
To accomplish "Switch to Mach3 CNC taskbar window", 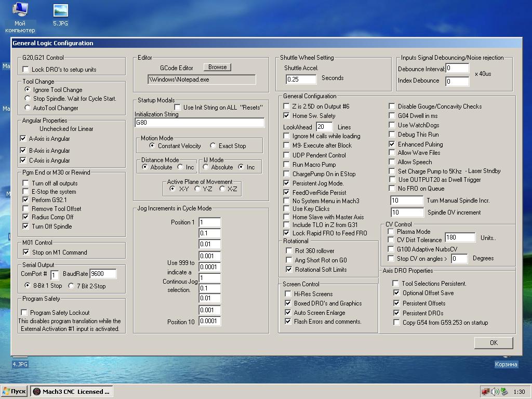I will pyautogui.click(x=72, y=391).
